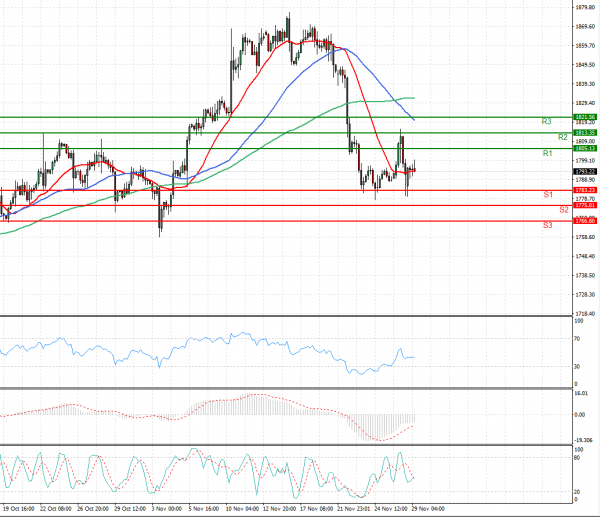Click the 29 Nov 04:00 date label
This screenshot has width=600, height=517.
(428, 509)
